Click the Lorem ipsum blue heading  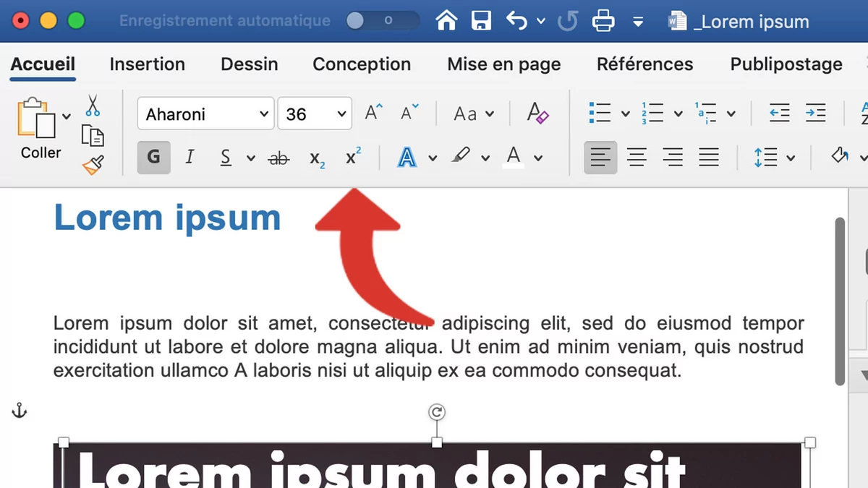167,218
